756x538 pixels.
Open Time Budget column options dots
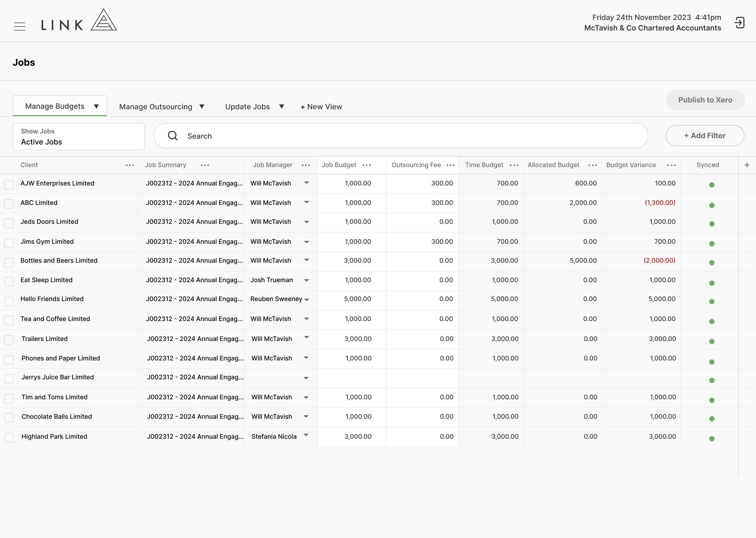pos(514,165)
